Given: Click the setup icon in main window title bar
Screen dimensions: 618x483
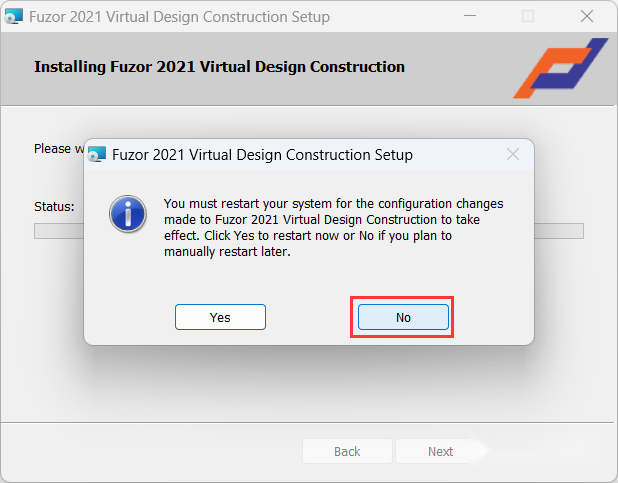Looking at the screenshot, I should pos(13,17).
